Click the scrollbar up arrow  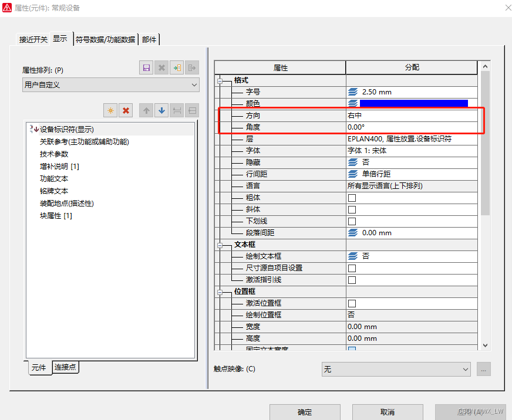click(x=485, y=66)
